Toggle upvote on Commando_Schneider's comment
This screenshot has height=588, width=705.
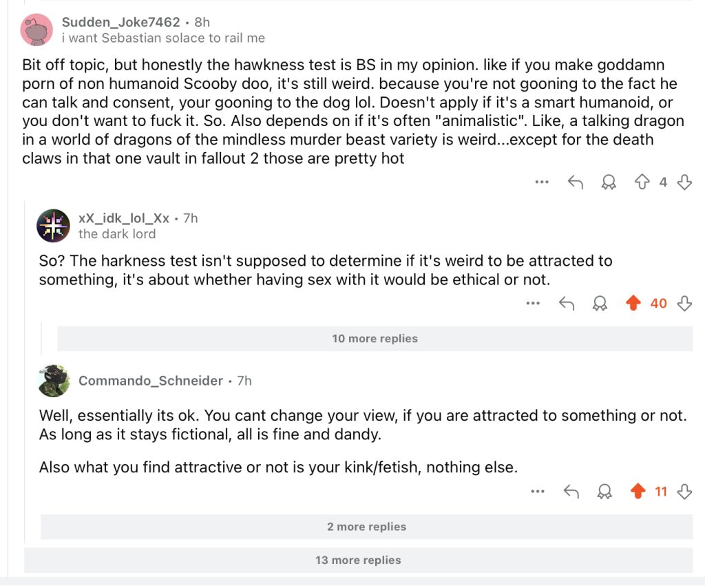638,492
